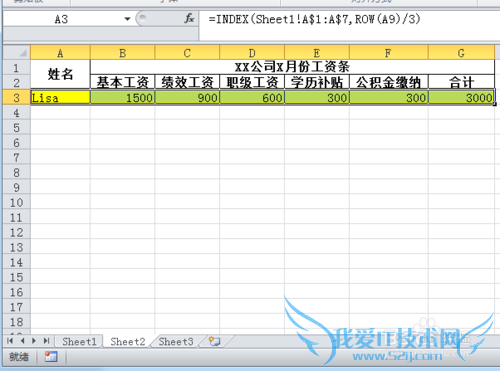Select the cell containing 1500

pos(122,97)
